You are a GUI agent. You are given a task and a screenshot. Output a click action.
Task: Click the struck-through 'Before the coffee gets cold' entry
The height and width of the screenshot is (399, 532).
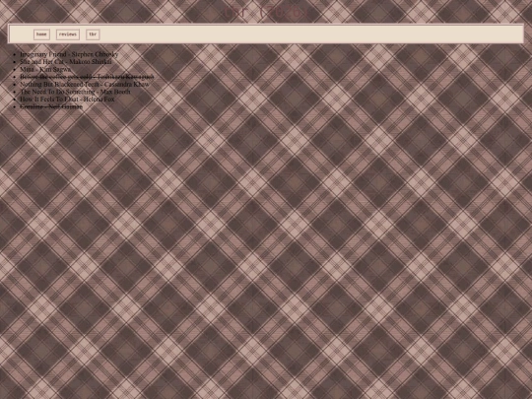pos(87,77)
